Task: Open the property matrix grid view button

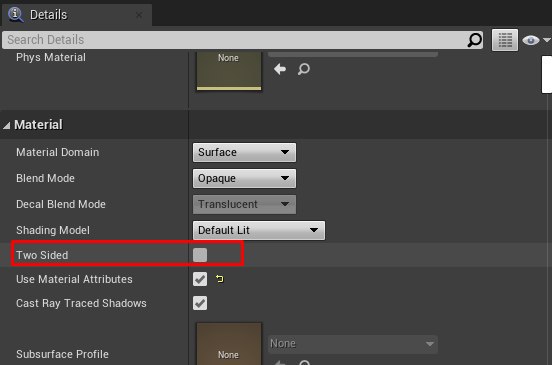Action: click(x=505, y=40)
